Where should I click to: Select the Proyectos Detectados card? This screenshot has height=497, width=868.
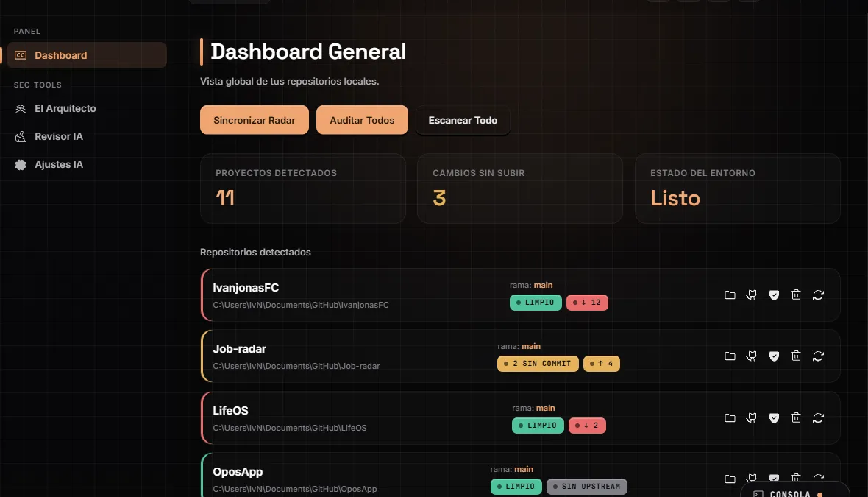[303, 188]
